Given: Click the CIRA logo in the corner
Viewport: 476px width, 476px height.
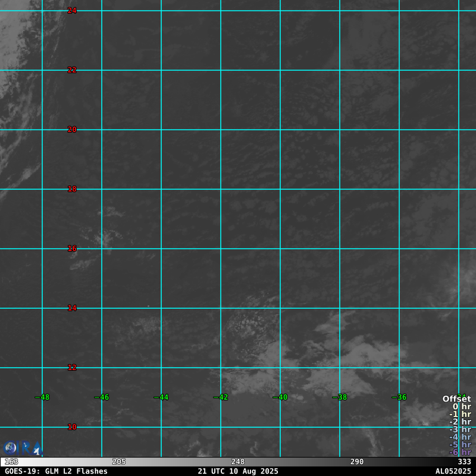Looking at the screenshot, I should pos(23,448).
